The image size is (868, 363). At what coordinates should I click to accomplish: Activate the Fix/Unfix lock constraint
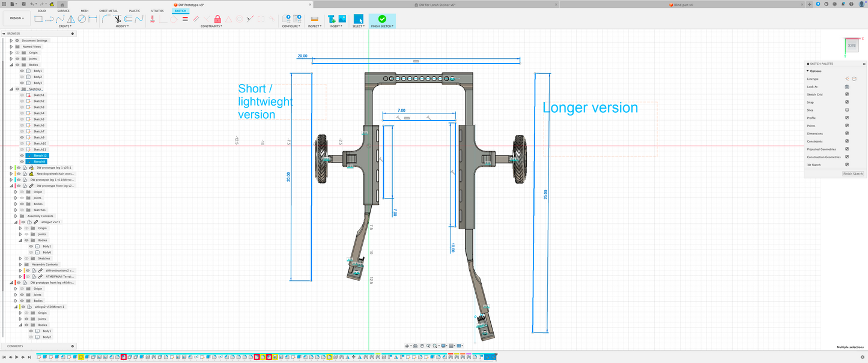[x=217, y=19]
